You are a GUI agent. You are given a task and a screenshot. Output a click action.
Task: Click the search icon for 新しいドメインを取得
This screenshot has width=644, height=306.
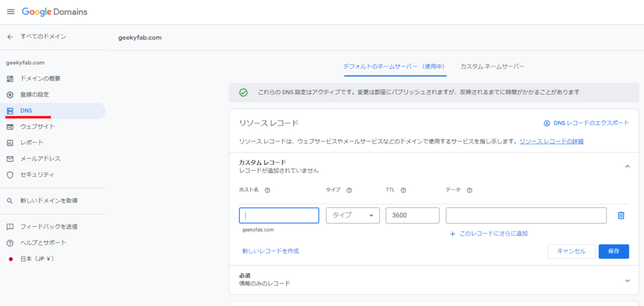pos(10,201)
